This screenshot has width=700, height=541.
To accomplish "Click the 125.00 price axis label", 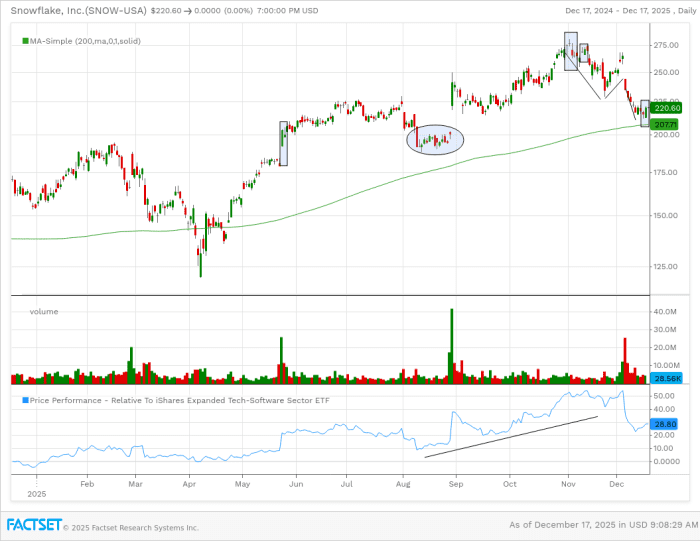I will point(666,267).
